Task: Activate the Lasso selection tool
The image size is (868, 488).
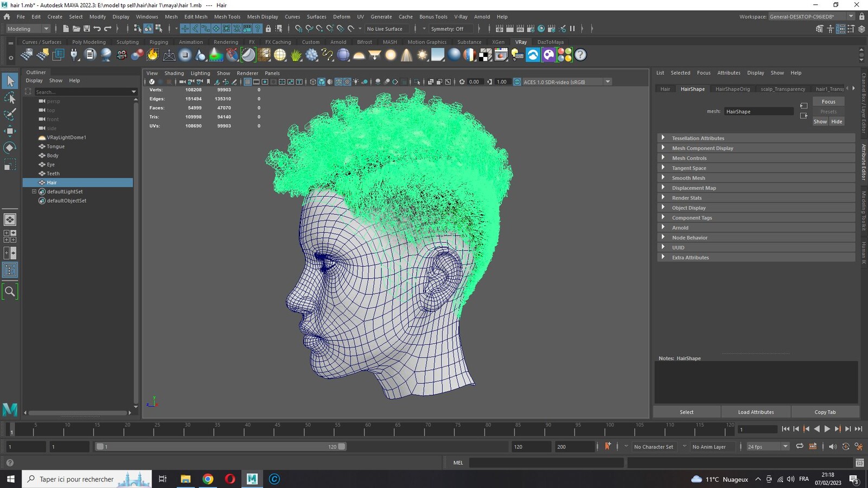Action: [x=10, y=98]
